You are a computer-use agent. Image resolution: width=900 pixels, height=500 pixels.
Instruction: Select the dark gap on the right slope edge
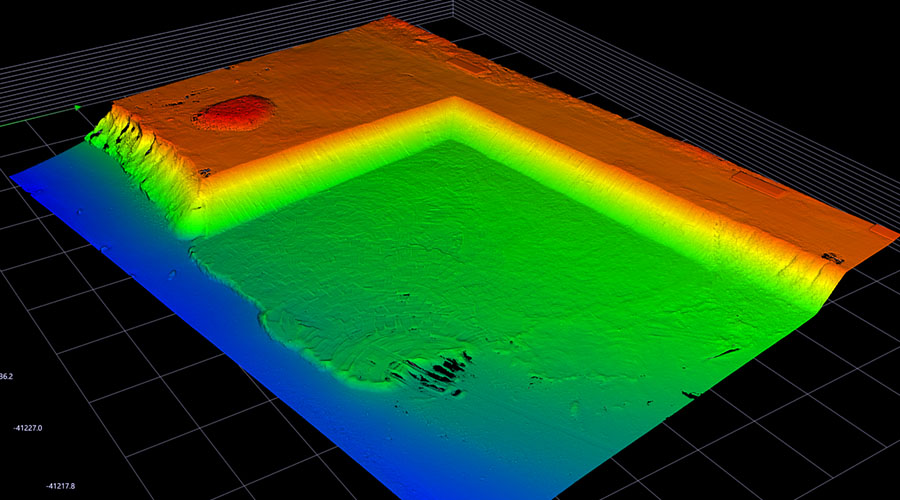point(830,258)
